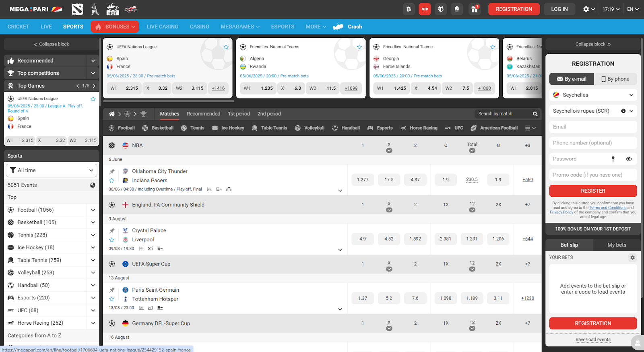
Task: Open Terms and Conditions link
Action: tap(608, 208)
